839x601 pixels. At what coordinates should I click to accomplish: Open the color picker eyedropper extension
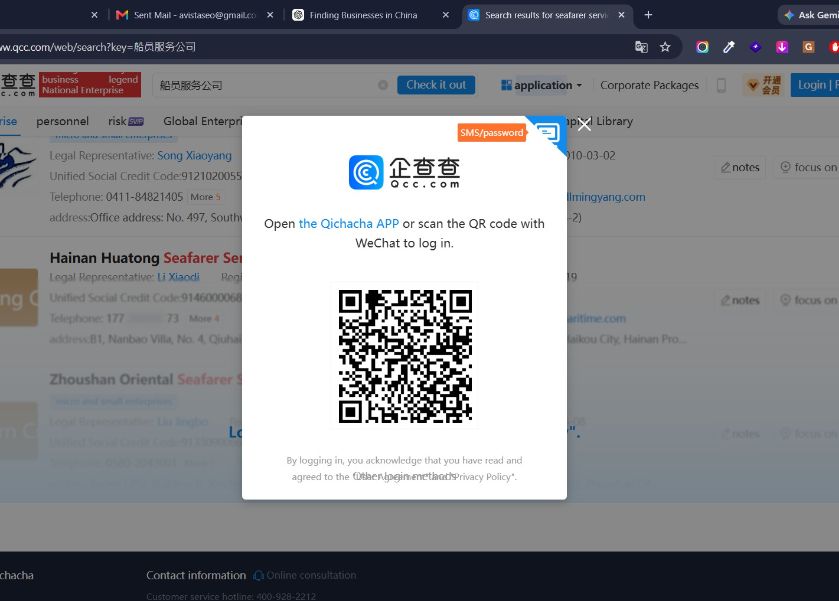(x=729, y=47)
